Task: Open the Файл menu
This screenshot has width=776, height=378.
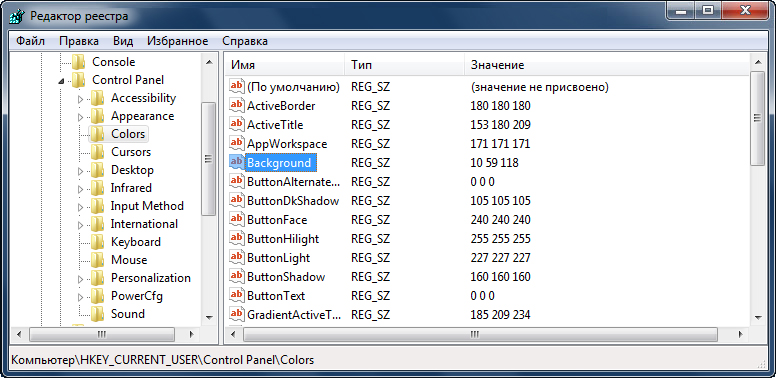Action: [30, 41]
